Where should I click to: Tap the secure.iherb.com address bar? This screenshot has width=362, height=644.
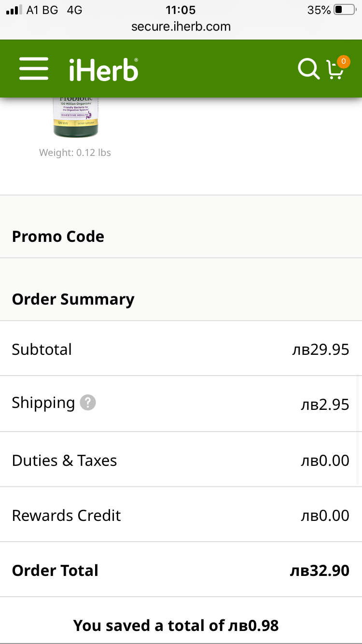tap(181, 26)
